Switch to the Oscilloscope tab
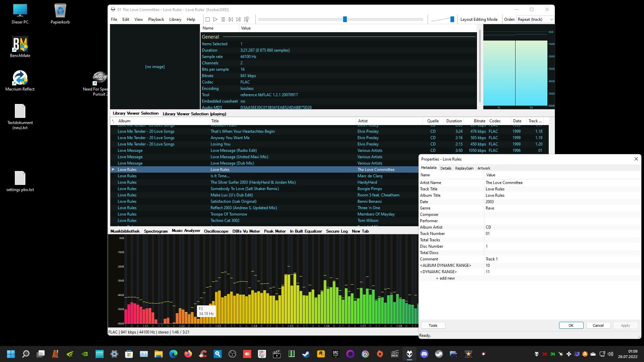 pos(216,231)
